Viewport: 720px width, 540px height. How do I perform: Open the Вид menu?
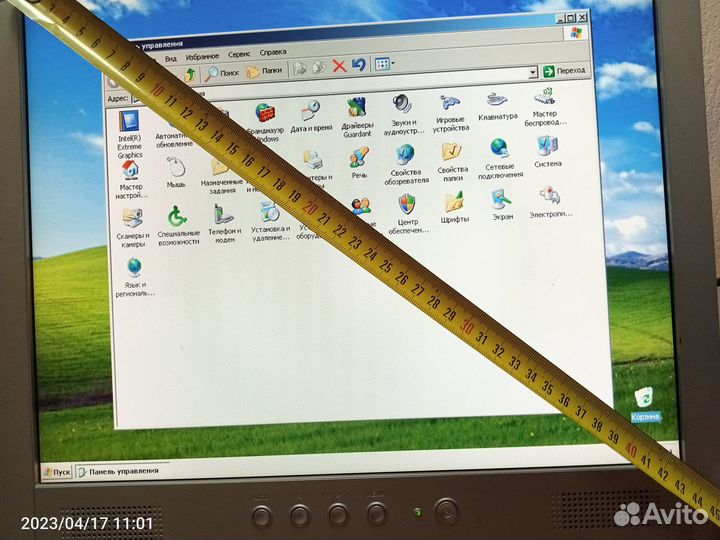170,59
